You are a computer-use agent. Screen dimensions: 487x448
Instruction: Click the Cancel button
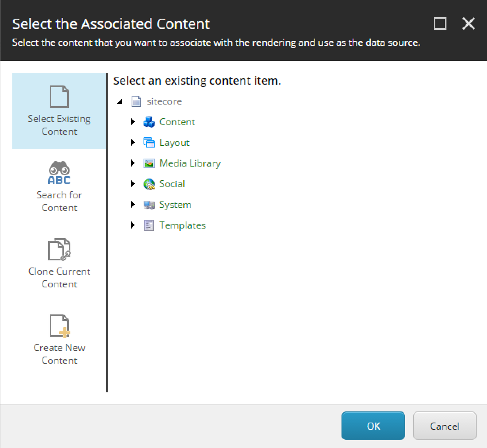click(445, 426)
